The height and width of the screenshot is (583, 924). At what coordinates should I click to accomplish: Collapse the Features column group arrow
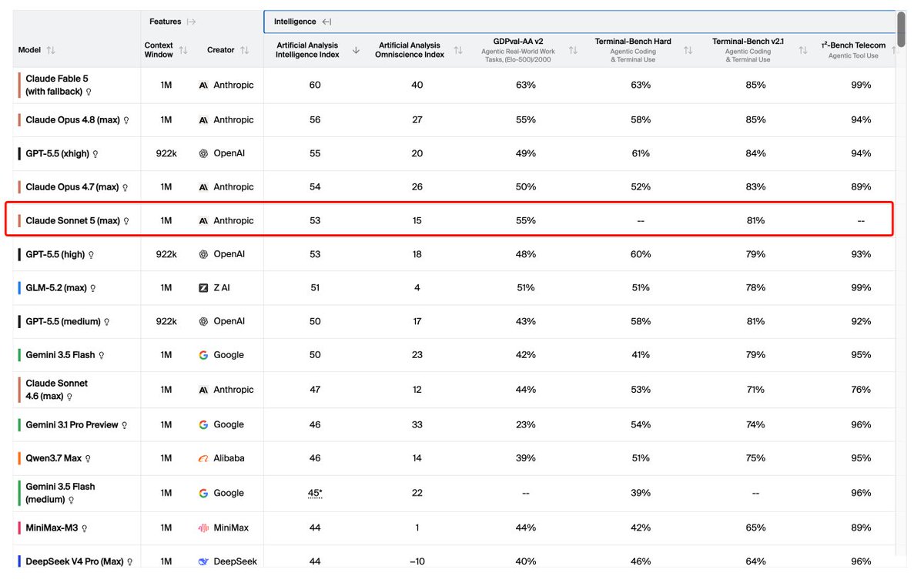click(191, 22)
